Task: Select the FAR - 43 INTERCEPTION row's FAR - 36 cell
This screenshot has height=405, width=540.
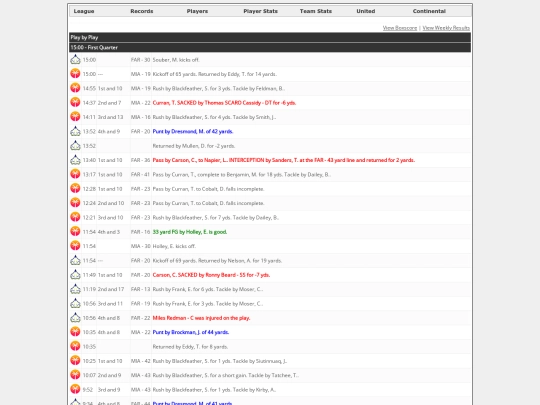Action: pyautogui.click(x=140, y=160)
